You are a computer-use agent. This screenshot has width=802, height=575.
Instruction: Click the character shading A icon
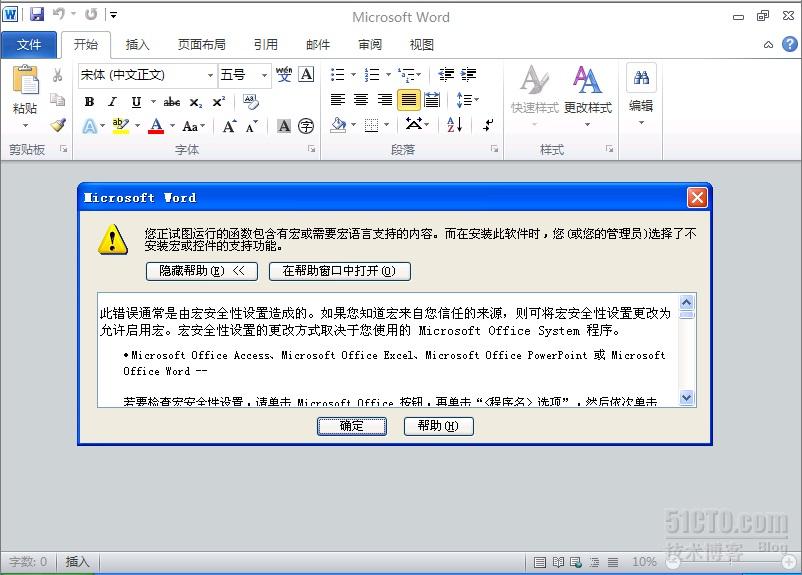click(284, 126)
